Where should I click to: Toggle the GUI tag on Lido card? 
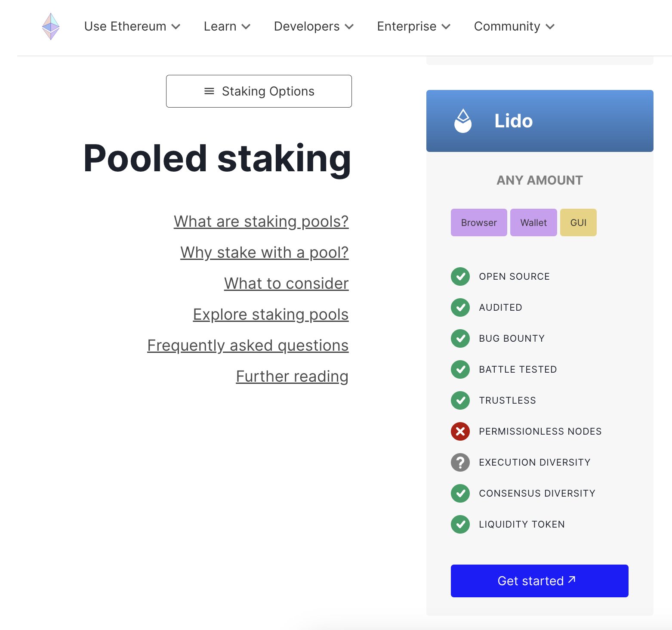tap(578, 222)
